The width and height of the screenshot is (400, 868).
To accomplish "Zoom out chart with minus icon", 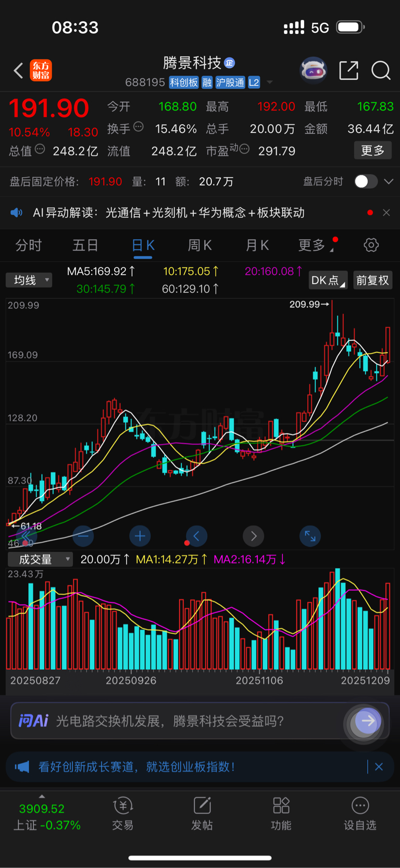I will [x=83, y=536].
